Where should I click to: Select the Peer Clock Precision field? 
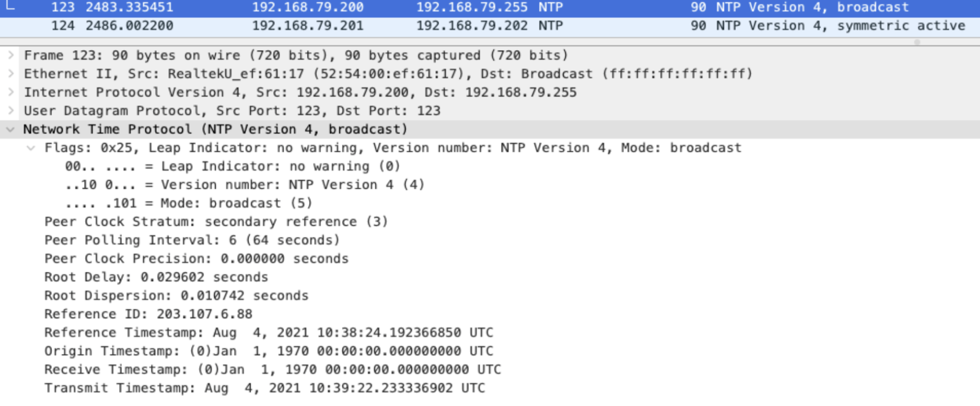click(197, 259)
